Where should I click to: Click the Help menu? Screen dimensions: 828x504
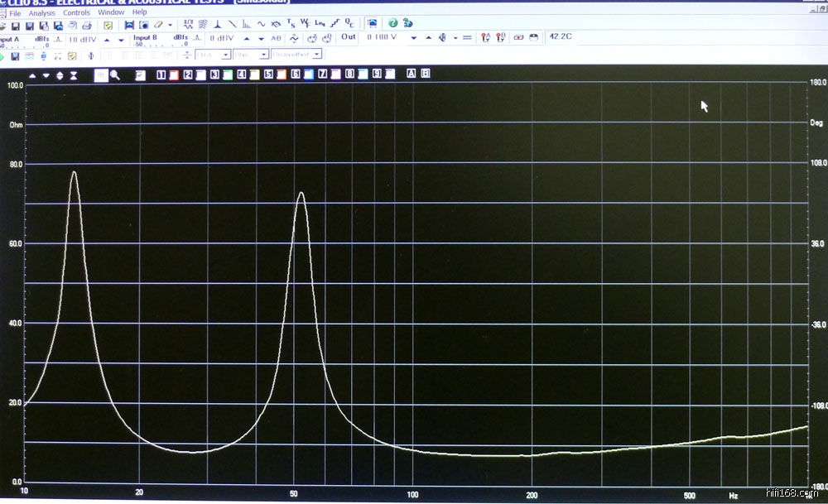pos(139,13)
